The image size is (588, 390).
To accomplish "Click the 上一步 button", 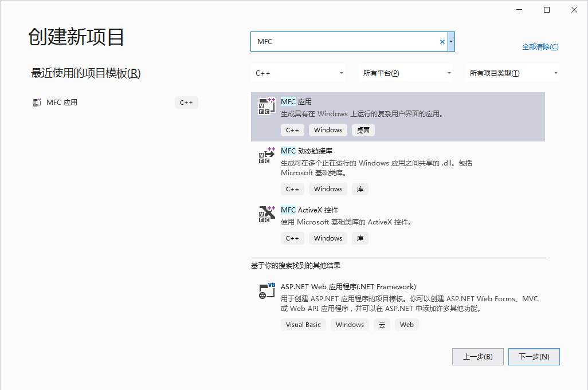I will point(477,356).
